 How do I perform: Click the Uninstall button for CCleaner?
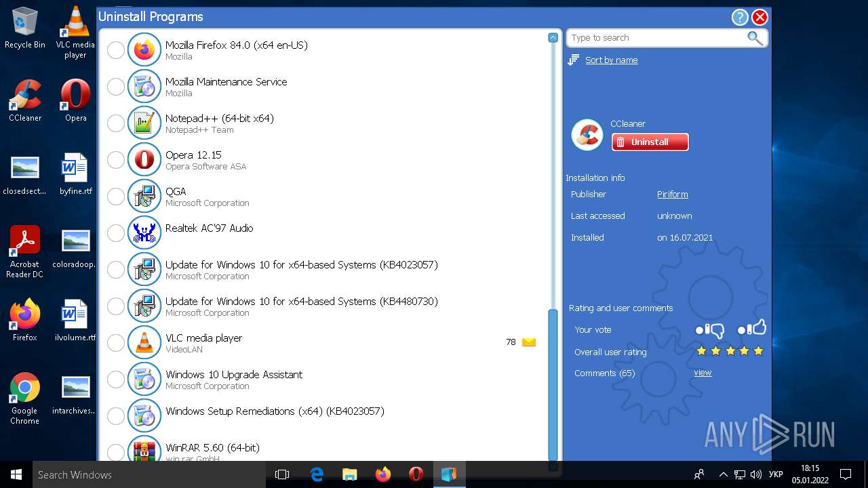(650, 142)
